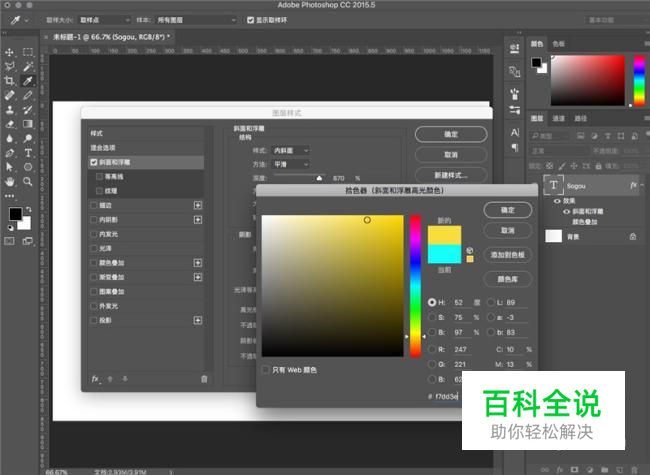Image resolution: width=650 pixels, height=475 pixels.
Task: Switch to the 色板 panel tab
Action: pyautogui.click(x=559, y=44)
